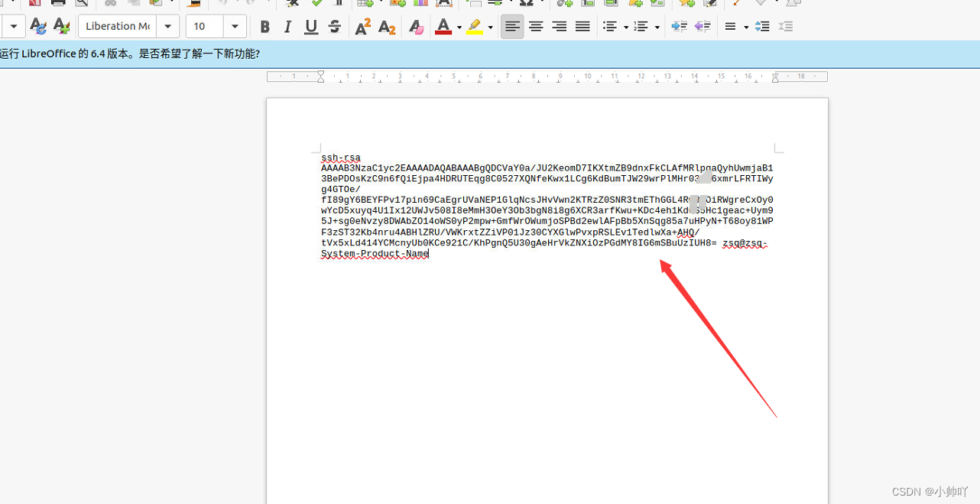The image size is (980, 504).
Task: Click the insert hyperlink icon
Action: click(564, 2)
